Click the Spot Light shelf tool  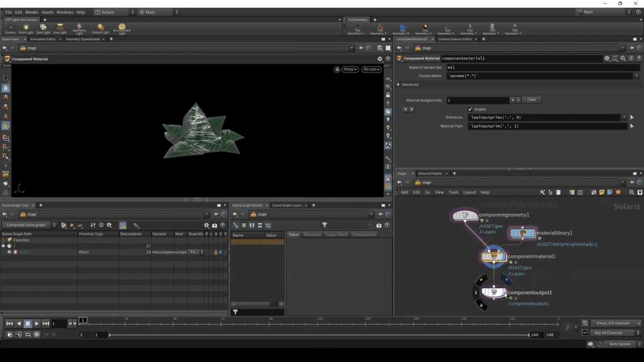click(x=43, y=28)
